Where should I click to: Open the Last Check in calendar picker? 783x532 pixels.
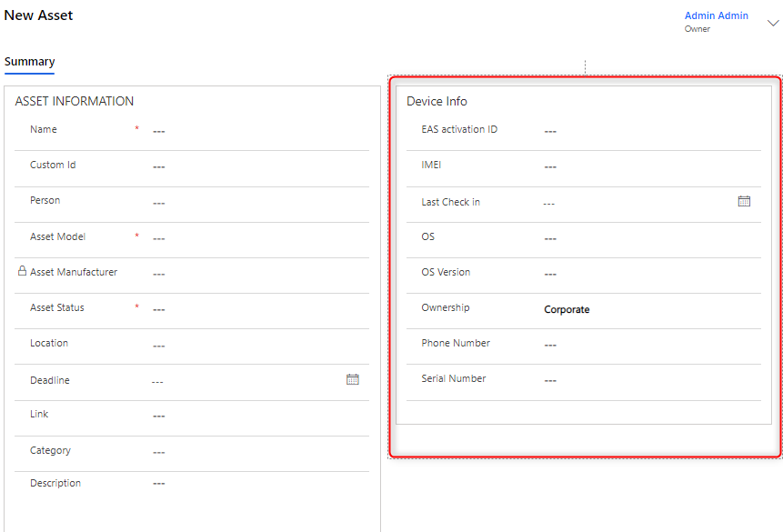[x=744, y=202]
